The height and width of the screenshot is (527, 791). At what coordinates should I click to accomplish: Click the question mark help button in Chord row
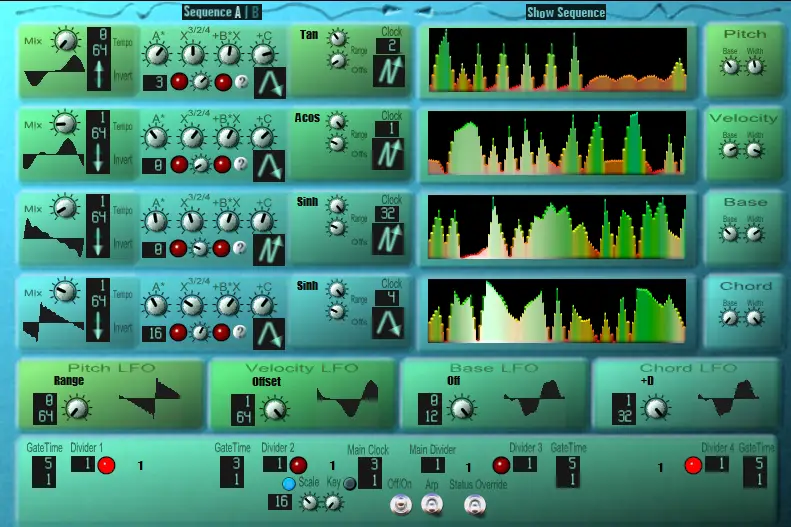[240, 331]
